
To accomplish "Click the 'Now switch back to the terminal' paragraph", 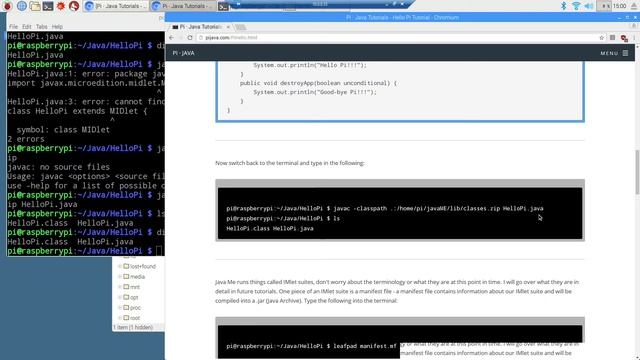I will click(289, 163).
